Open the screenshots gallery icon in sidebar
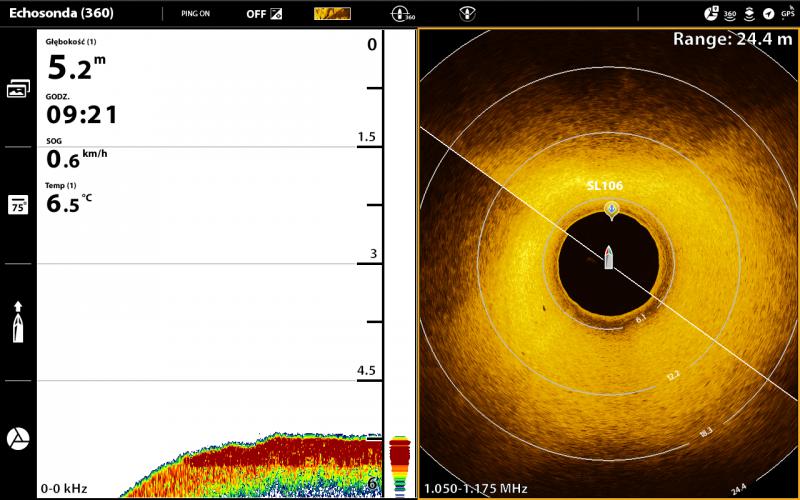The width and height of the screenshot is (800, 500). pos(18,89)
